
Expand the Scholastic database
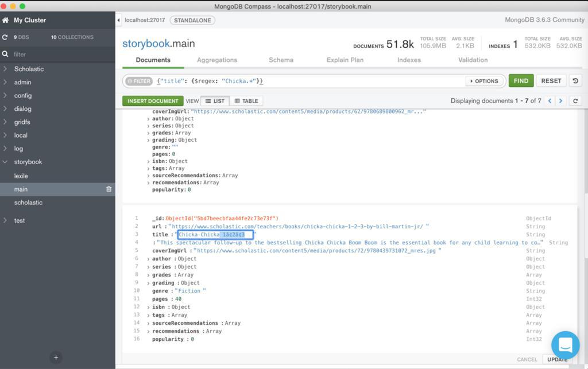tap(5, 69)
